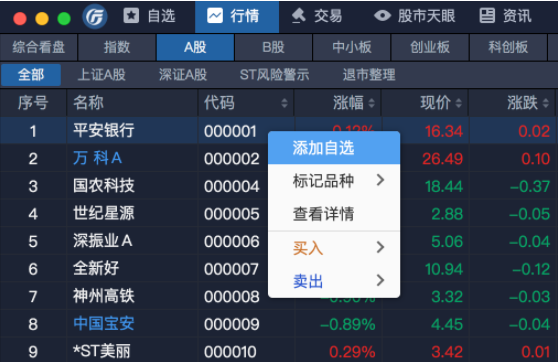
Task: Open the 股市天眼 tab label
Action: point(427,16)
